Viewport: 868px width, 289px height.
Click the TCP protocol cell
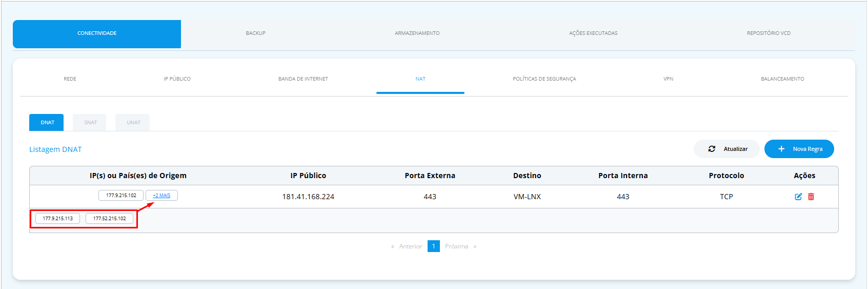726,197
